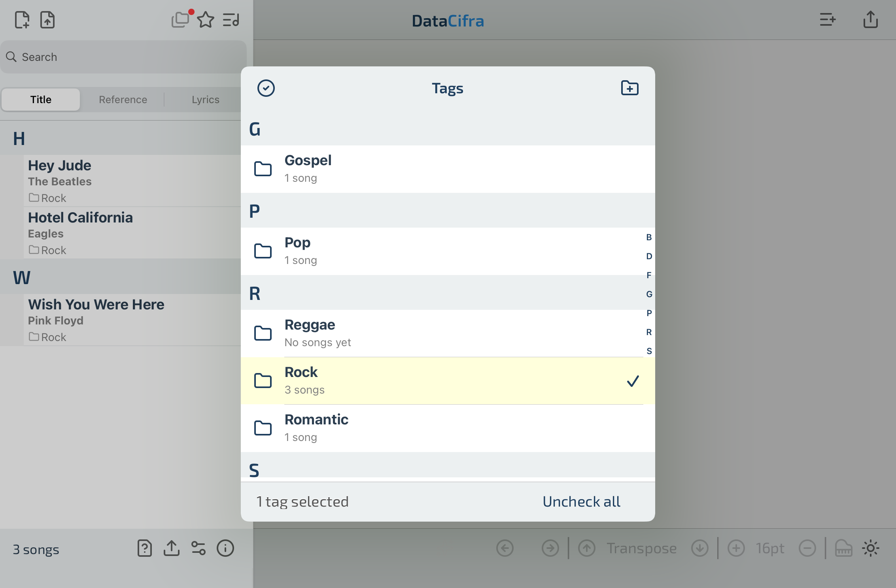The height and width of the screenshot is (588, 896).
Task: Open the favorites star icon
Action: (206, 20)
